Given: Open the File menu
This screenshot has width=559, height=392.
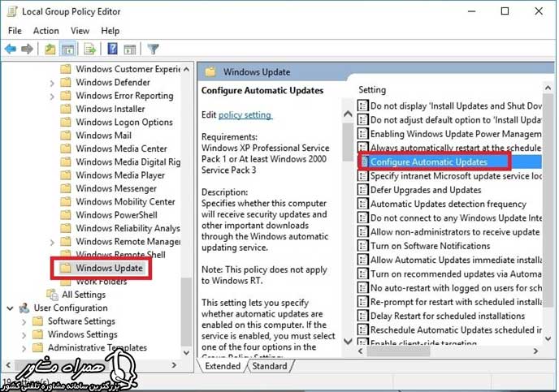Looking at the screenshot, I should point(15,31).
